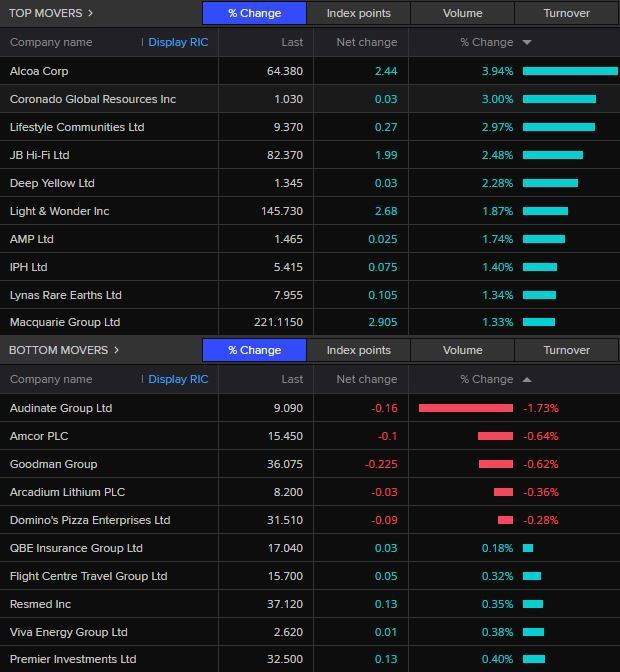Switch Top Movers to Volume tab

click(462, 13)
